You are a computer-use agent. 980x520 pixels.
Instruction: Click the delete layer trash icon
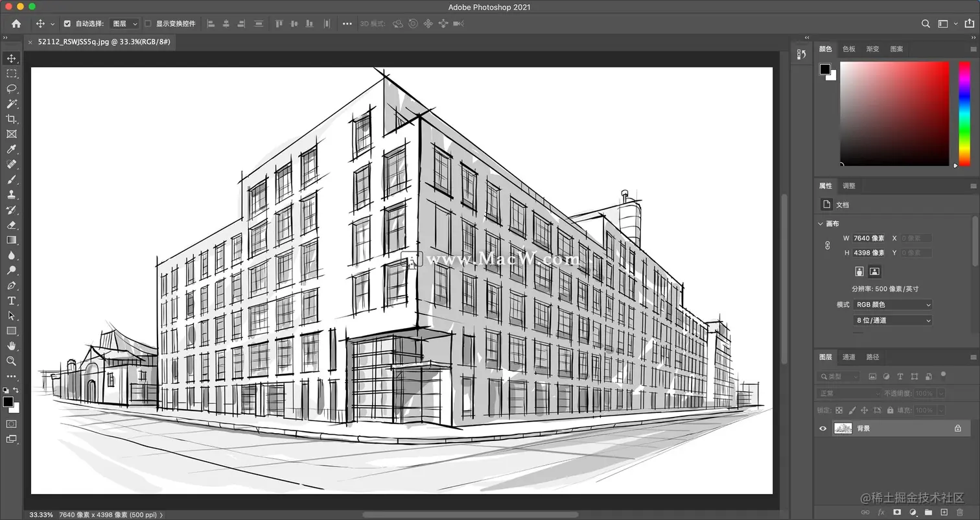pos(960,512)
